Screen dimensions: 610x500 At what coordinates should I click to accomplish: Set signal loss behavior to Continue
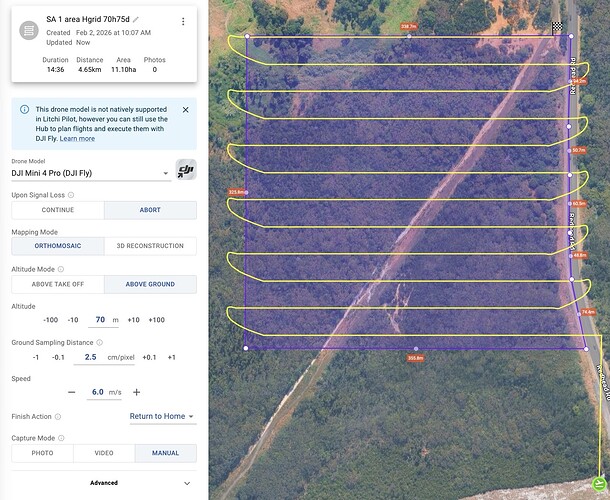[57, 210]
